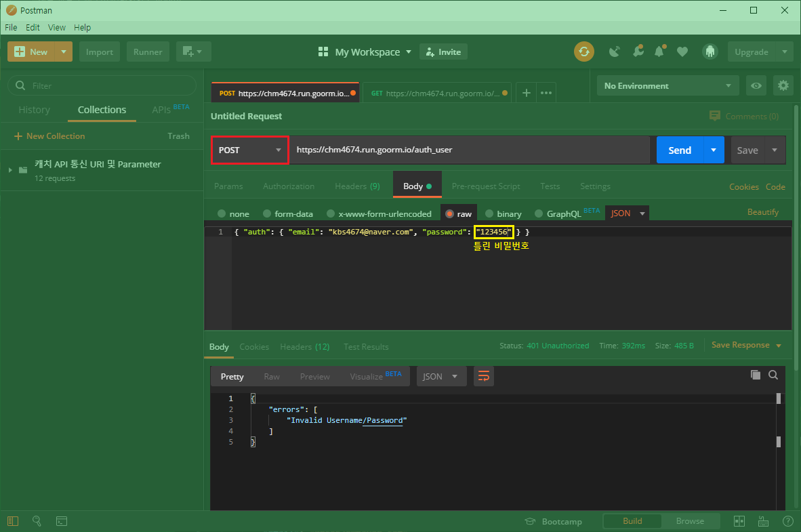The image size is (801, 532).
Task: Toggle response line wrap icon
Action: click(484, 377)
